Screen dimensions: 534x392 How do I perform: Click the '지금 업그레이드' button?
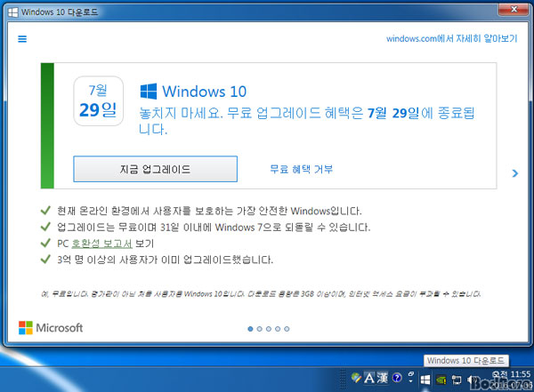point(155,168)
